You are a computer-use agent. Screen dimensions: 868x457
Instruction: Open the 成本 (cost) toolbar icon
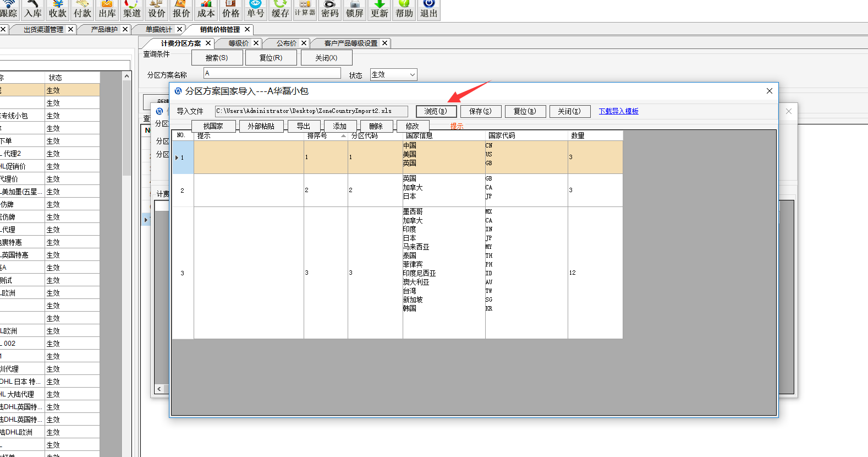(206, 9)
